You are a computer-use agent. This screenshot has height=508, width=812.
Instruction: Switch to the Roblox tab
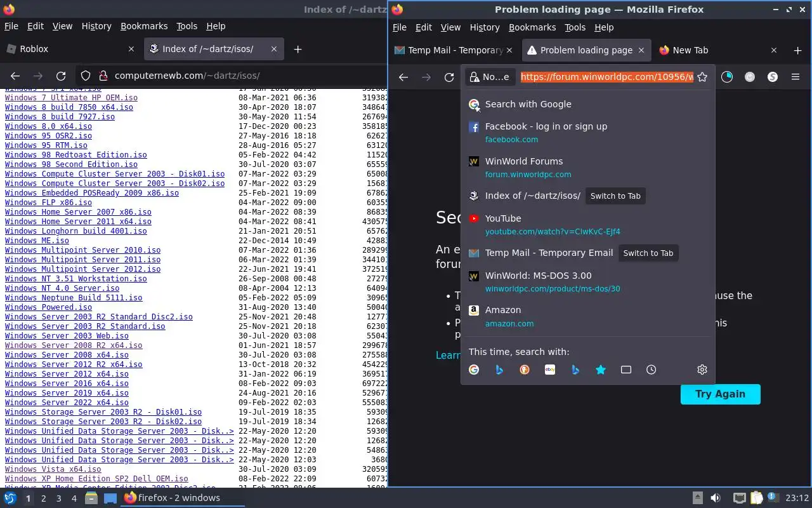70,49
